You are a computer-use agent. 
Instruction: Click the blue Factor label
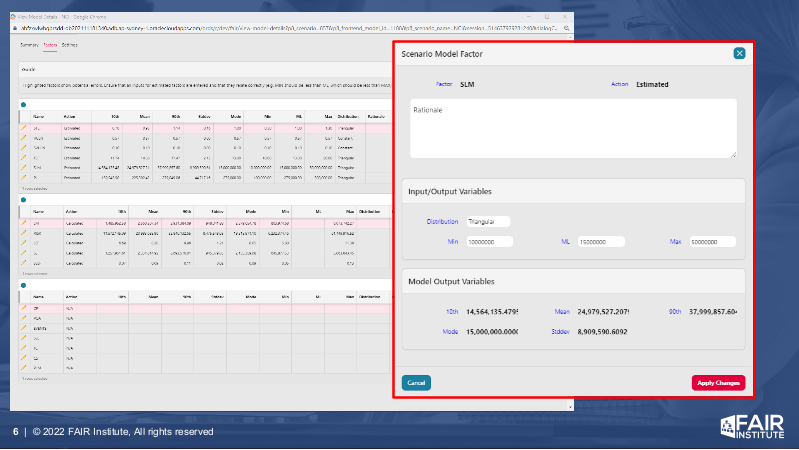(x=444, y=84)
